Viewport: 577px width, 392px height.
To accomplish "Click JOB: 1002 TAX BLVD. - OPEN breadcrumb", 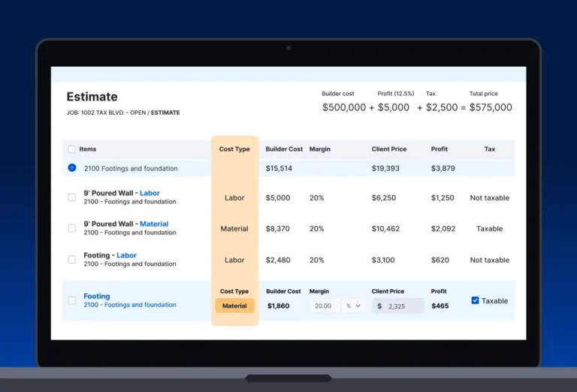I will tap(106, 113).
